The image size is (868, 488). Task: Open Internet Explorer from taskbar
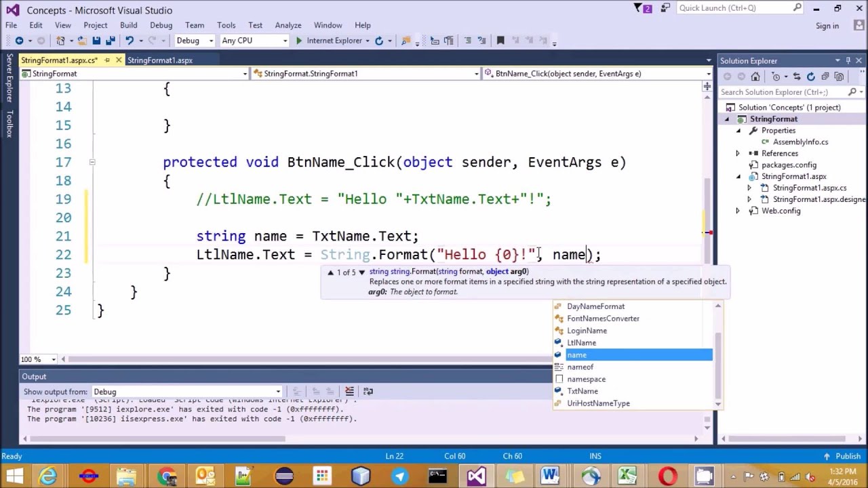pos(48,476)
